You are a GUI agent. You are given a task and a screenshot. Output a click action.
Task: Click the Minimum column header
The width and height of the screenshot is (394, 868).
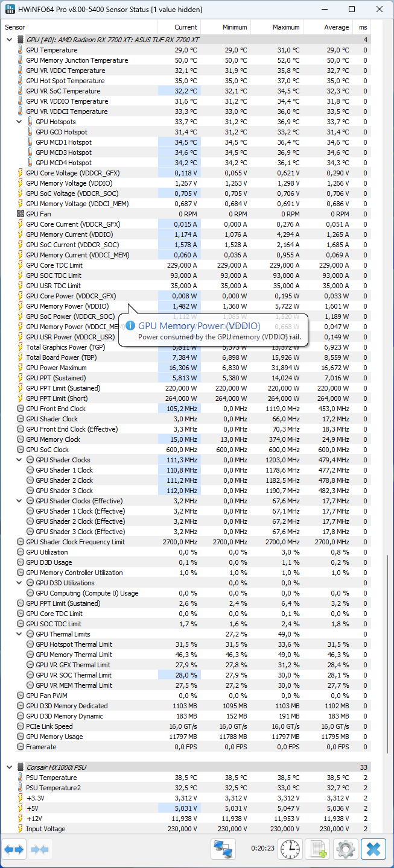(x=226, y=27)
